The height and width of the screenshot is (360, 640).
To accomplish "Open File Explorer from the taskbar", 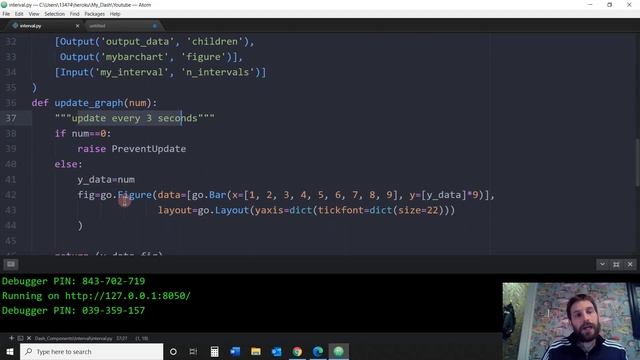I will [x=256, y=351].
